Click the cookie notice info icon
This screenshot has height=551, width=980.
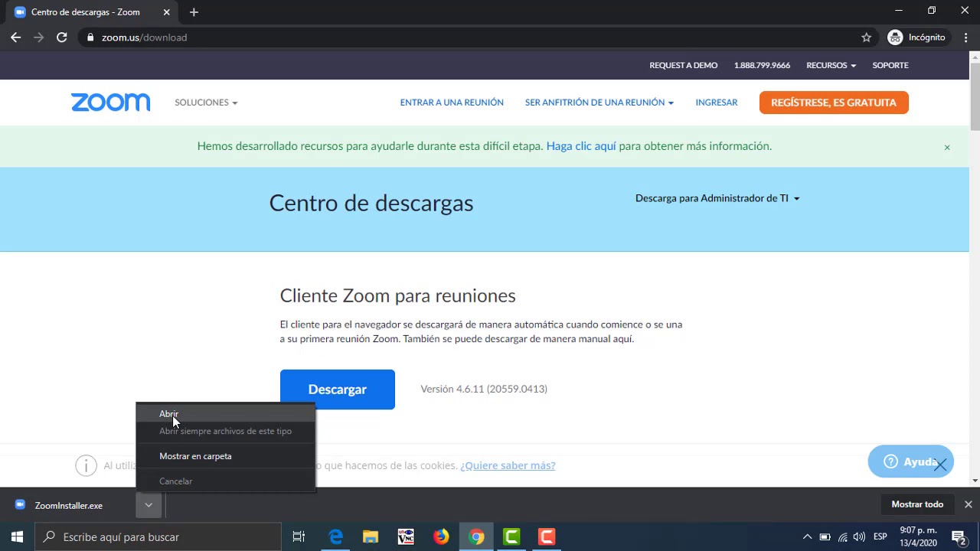click(86, 465)
